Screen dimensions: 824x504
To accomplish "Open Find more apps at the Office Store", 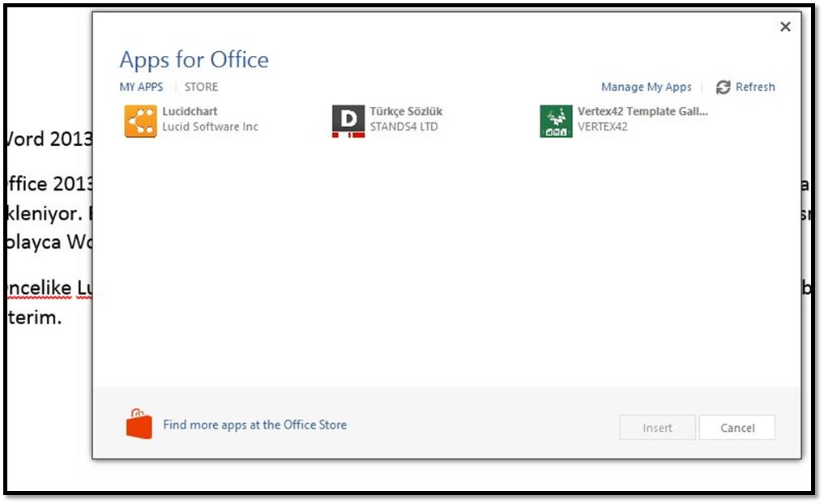I will 255,425.
